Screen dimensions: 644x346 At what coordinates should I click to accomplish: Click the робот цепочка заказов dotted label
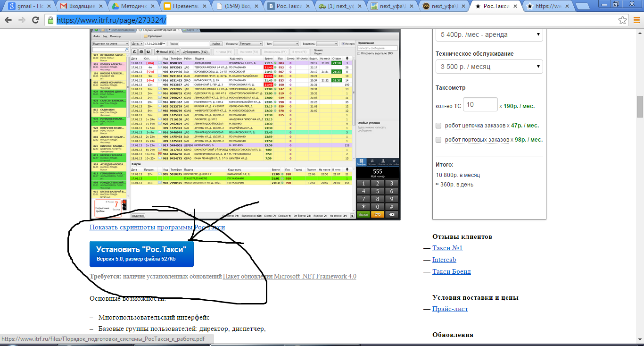tap(474, 126)
